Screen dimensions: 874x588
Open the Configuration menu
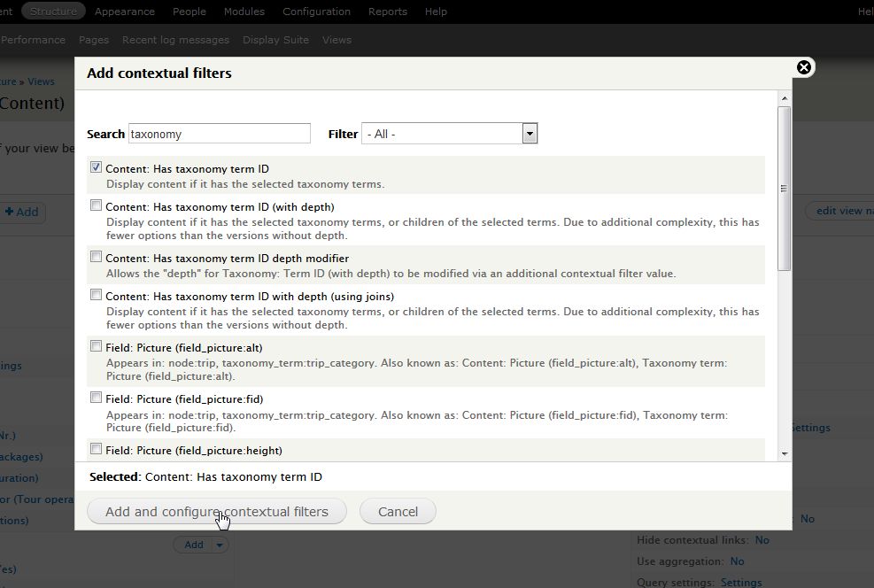pyautogui.click(x=316, y=12)
